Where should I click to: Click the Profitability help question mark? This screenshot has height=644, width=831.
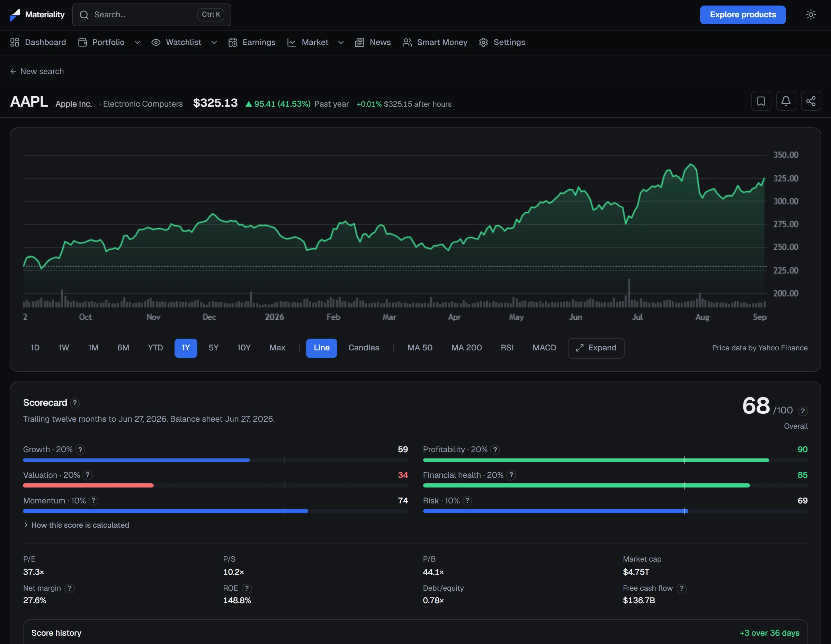tap(495, 450)
